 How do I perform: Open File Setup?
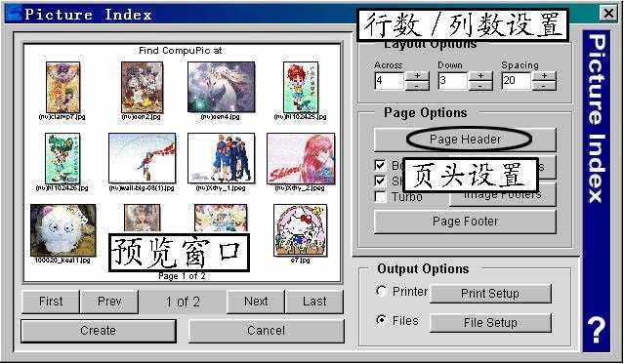[x=490, y=323]
